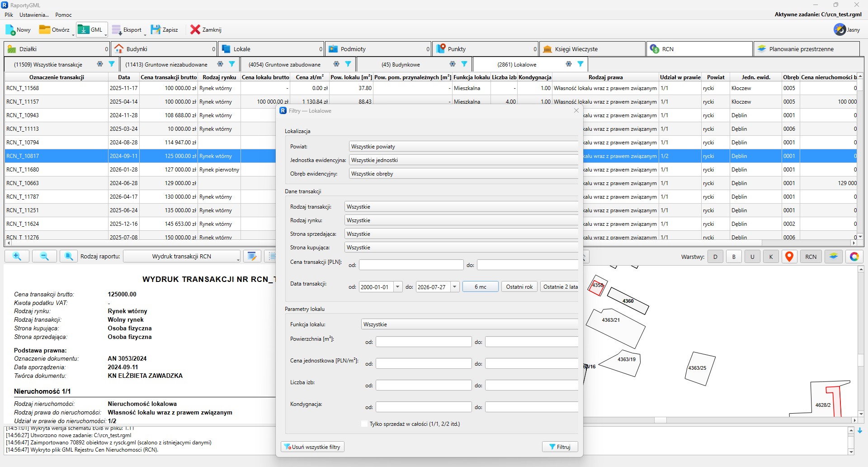Open the Rodzaj rynku dropdown
This screenshot has width=868, height=467.
(x=461, y=220)
